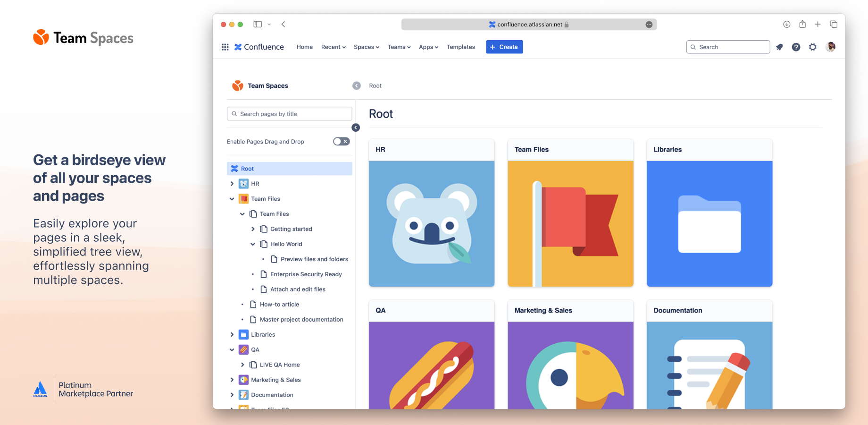Expand the Libraries space in tree
Screen dimensions: 868x425
(232, 335)
